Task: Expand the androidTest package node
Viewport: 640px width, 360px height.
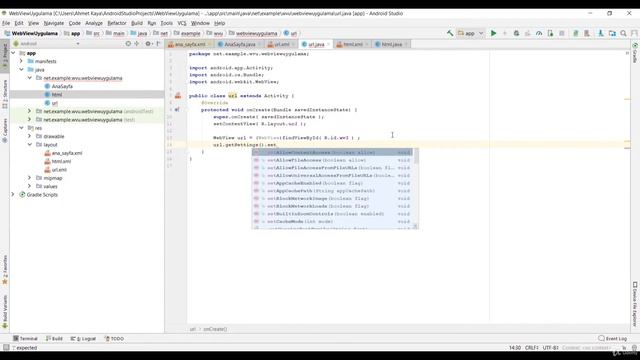Action: tap(29, 111)
